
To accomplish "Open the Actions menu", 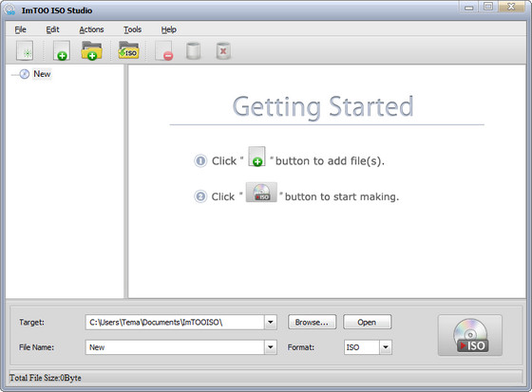I will 91,29.
